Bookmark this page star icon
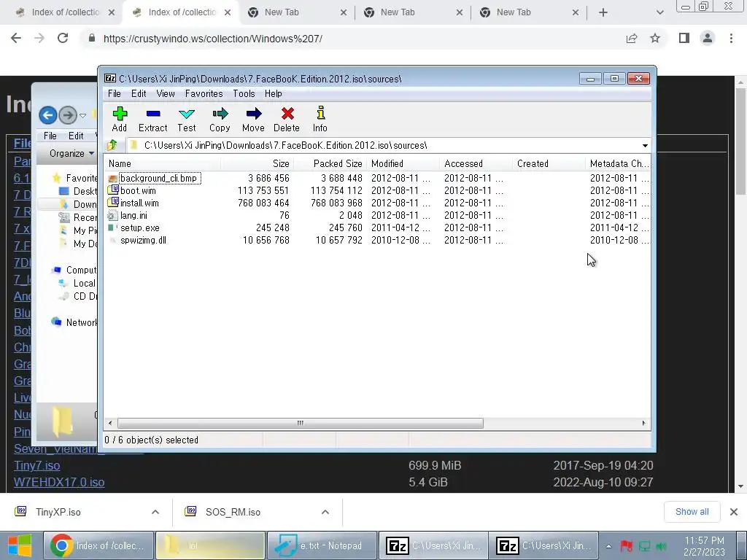Screen dimensions: 747x560 click(655, 38)
